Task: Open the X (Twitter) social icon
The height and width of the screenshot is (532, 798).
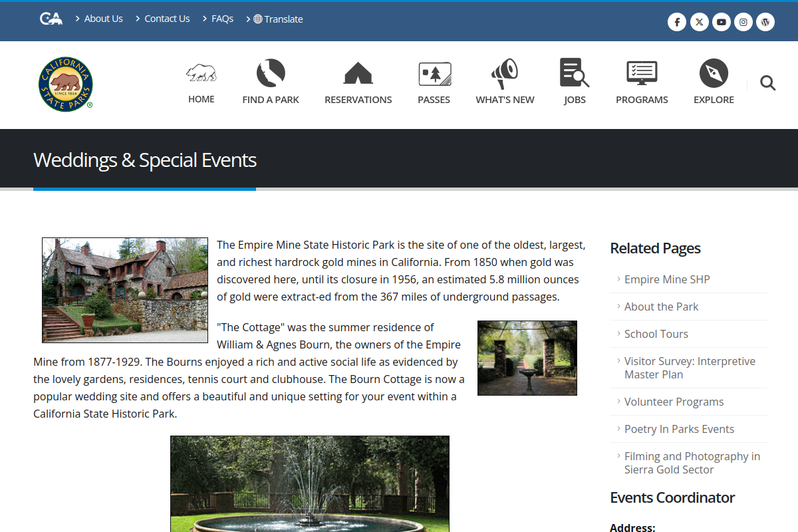Action: pos(699,22)
